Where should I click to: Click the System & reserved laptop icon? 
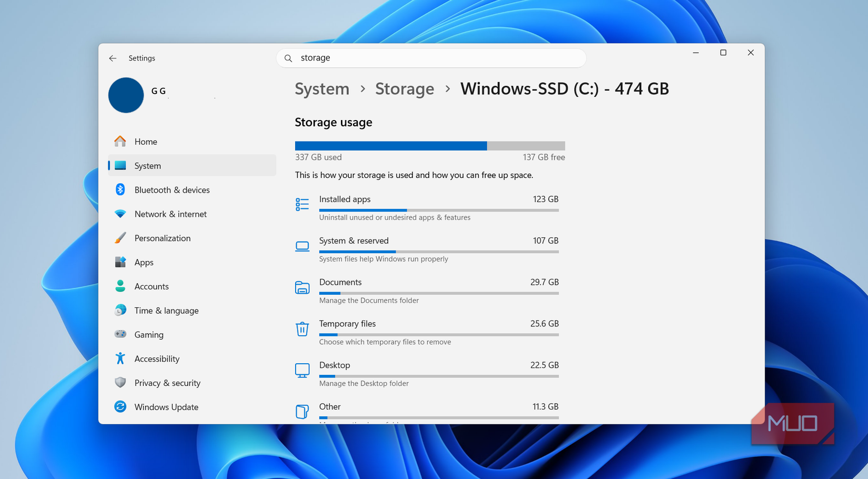click(302, 246)
